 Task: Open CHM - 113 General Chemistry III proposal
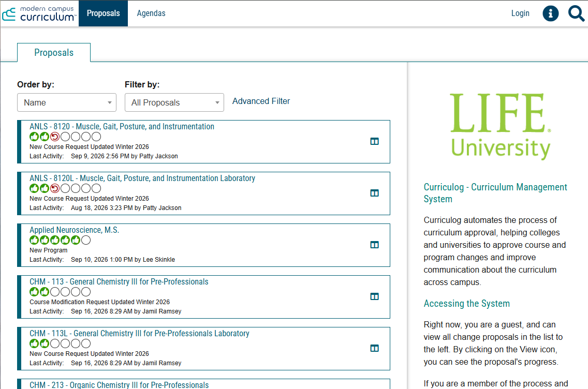coord(119,282)
